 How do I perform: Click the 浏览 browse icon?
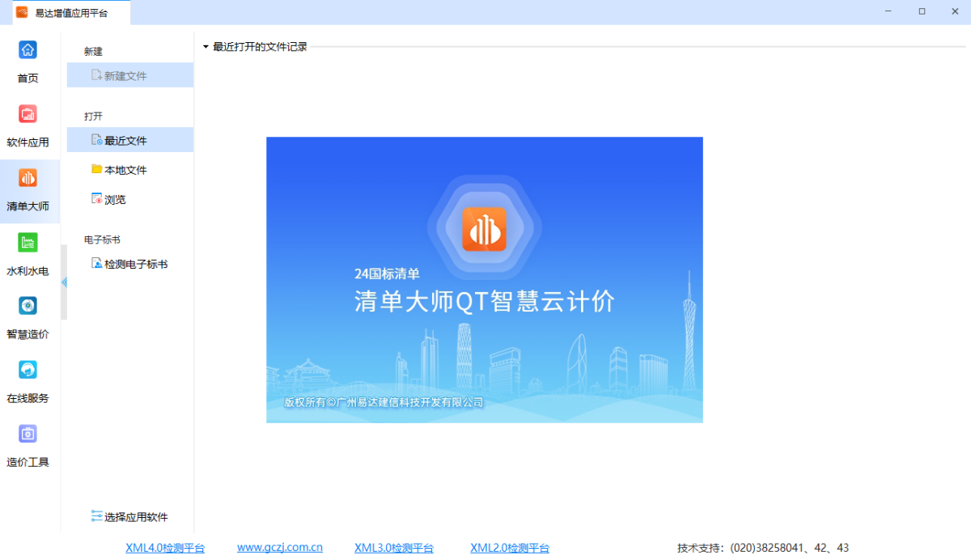(97, 198)
